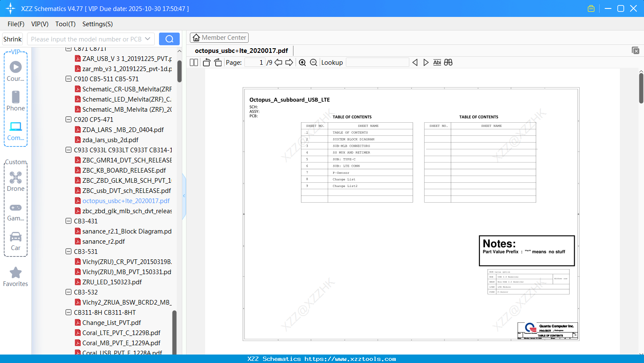Select the Computer category icon

[x=16, y=131]
